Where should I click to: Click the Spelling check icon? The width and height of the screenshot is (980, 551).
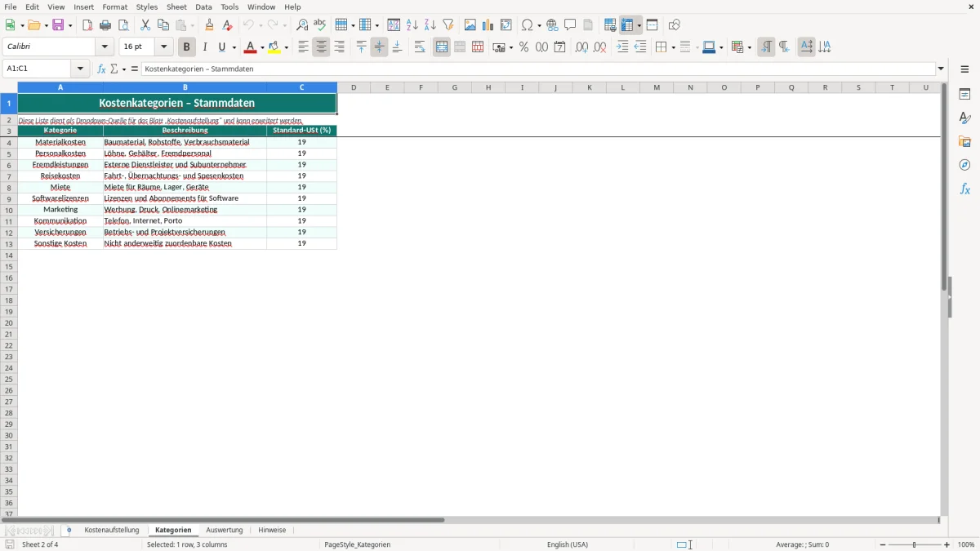320,25
